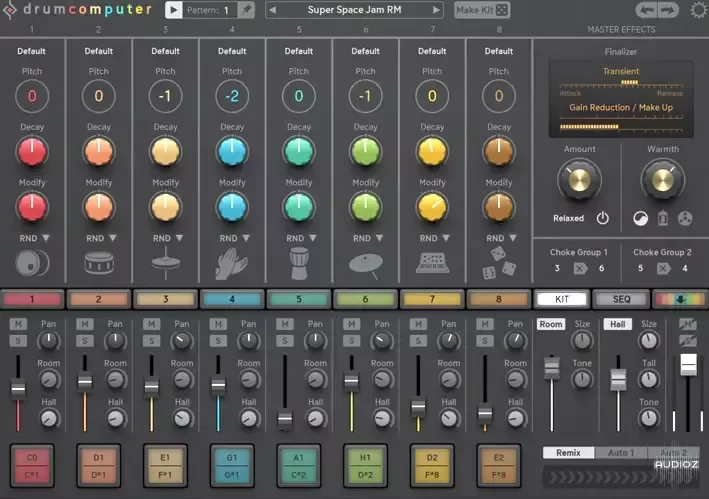
Task: Open the settings gear icon
Action: click(698, 9)
